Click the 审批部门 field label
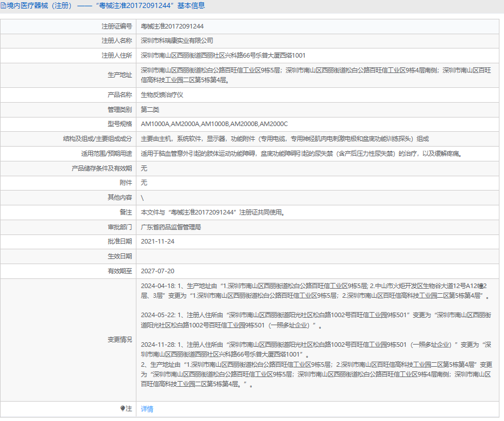Image resolution: width=504 pixels, height=421 pixels. coord(119,227)
